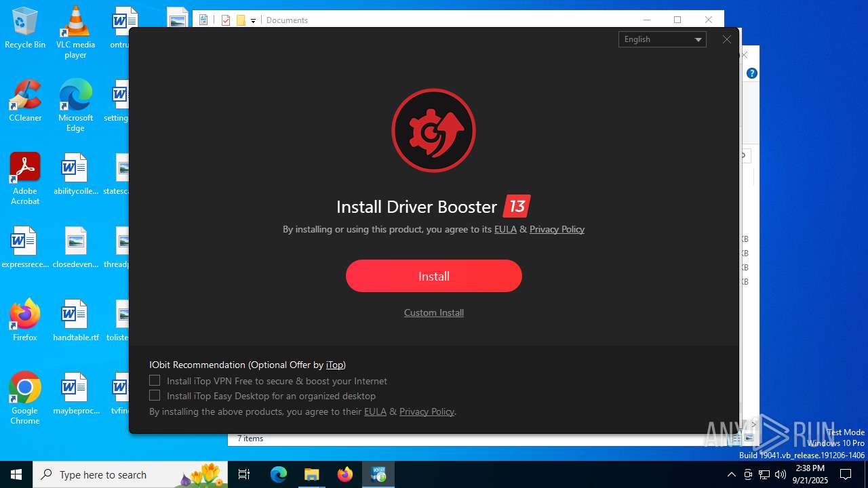Open the notification center icon
The image size is (868, 488).
coord(846,474)
